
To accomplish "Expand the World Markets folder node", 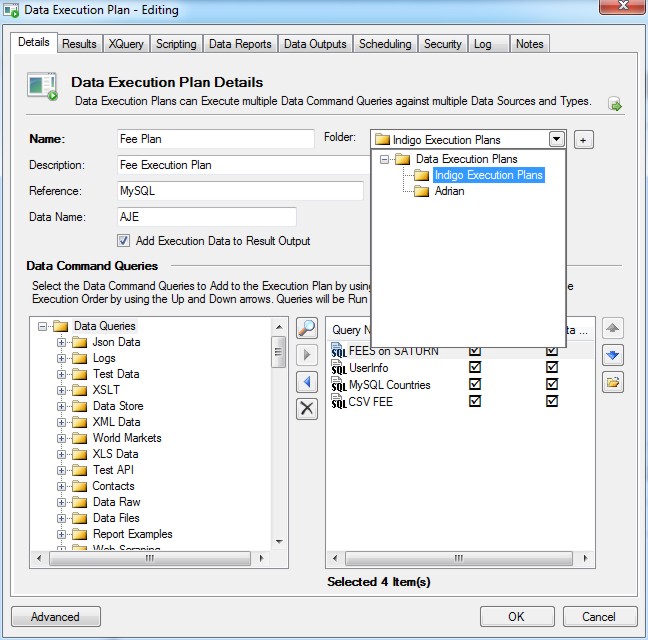I will (x=62, y=438).
